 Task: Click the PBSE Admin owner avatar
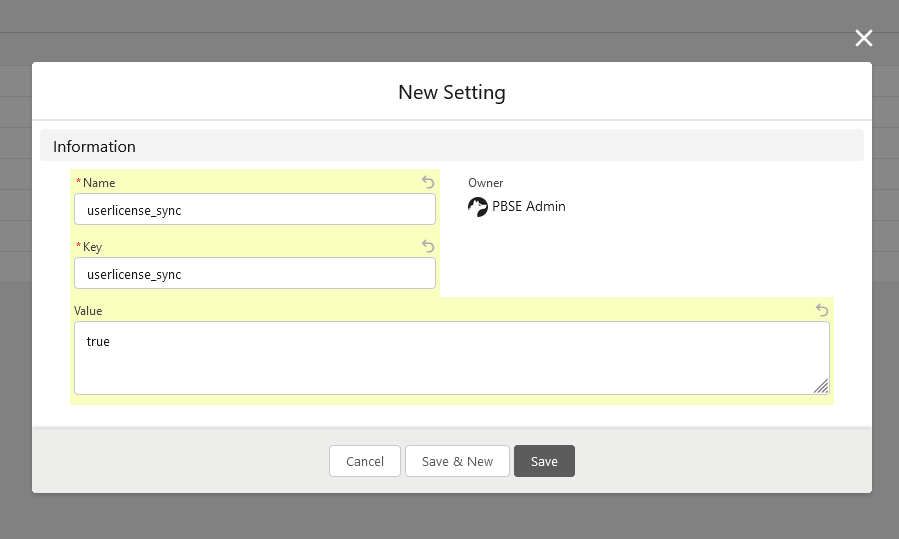tap(478, 206)
